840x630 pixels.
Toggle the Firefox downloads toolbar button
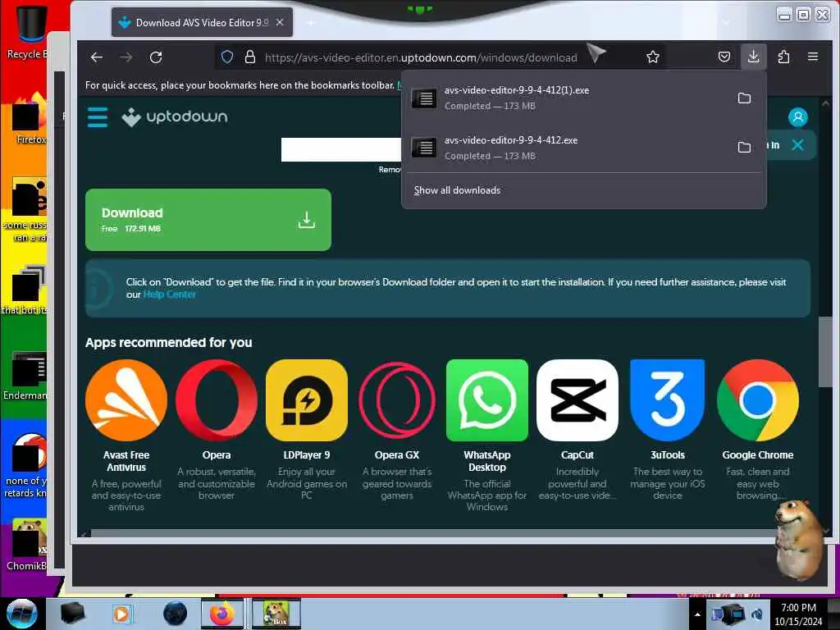(x=753, y=57)
